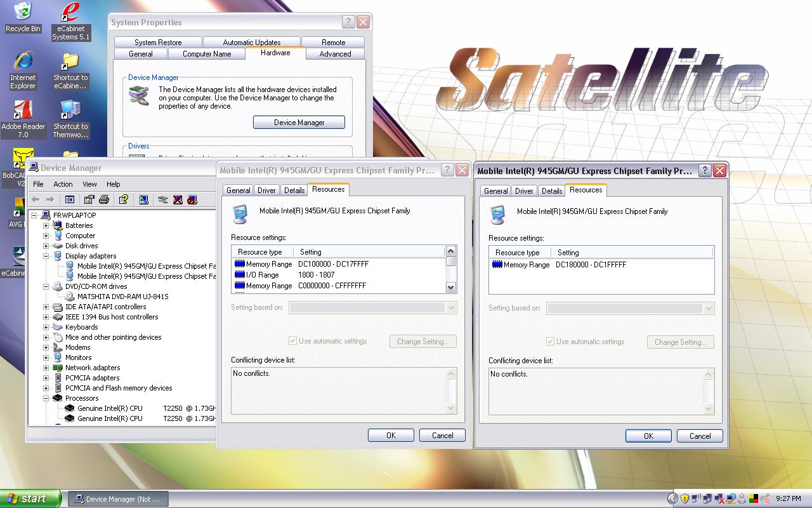Expand the Monitors node
The width and height of the screenshot is (812, 508).
tap(46, 358)
